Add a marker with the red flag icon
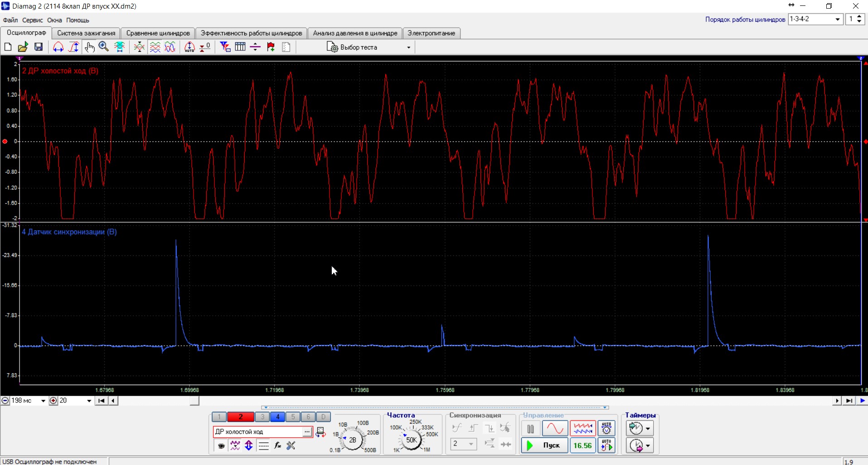Viewport: 868px width, 465px height. click(x=271, y=47)
